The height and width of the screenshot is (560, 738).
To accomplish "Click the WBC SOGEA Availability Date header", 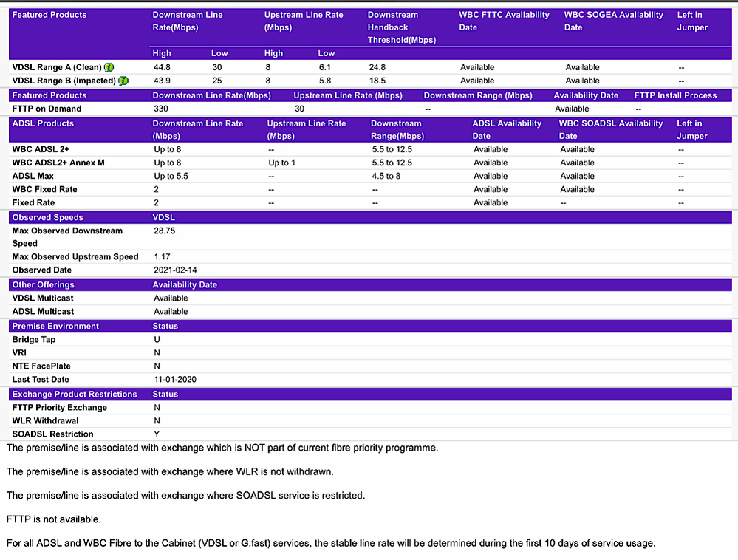I will coord(613,21).
